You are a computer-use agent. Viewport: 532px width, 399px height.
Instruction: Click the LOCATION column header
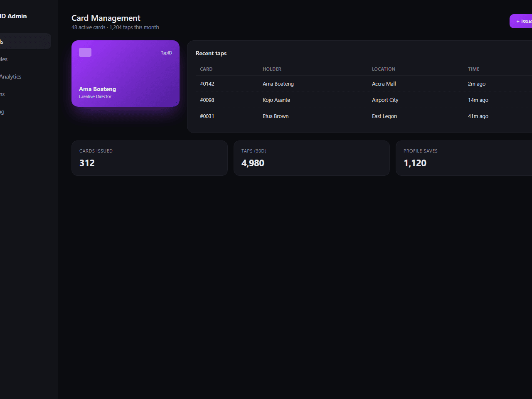click(x=384, y=69)
